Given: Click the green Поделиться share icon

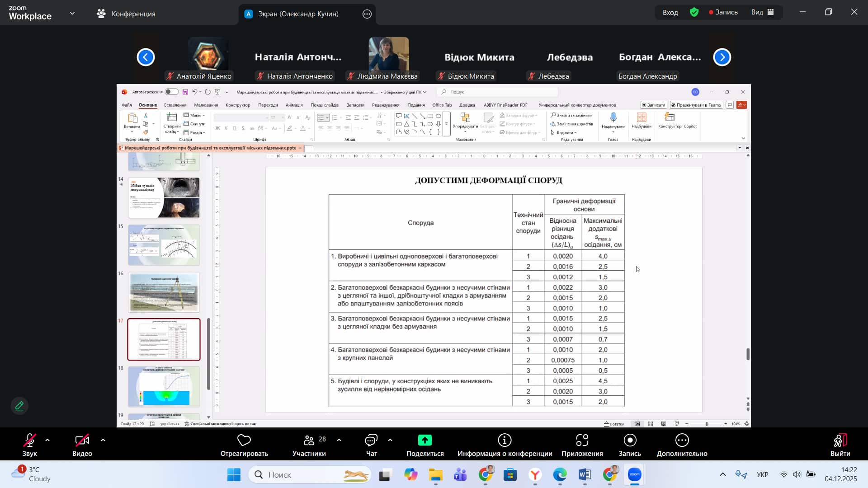Looking at the screenshot, I should coord(425,440).
